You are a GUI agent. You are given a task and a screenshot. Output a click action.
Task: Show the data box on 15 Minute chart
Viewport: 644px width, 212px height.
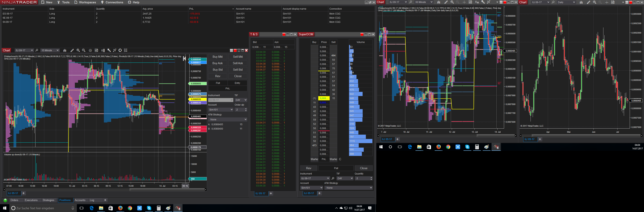point(96,50)
